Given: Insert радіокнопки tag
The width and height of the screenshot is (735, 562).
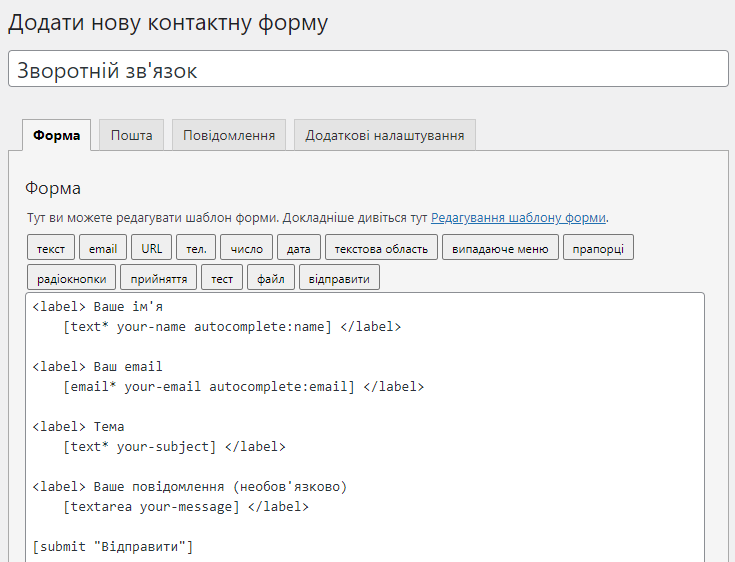Looking at the screenshot, I should click(71, 277).
